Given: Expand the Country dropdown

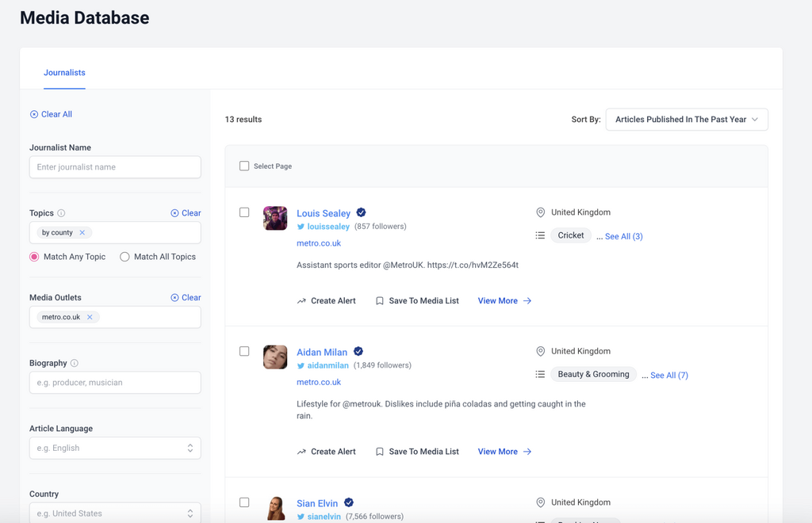Looking at the screenshot, I should (x=115, y=513).
